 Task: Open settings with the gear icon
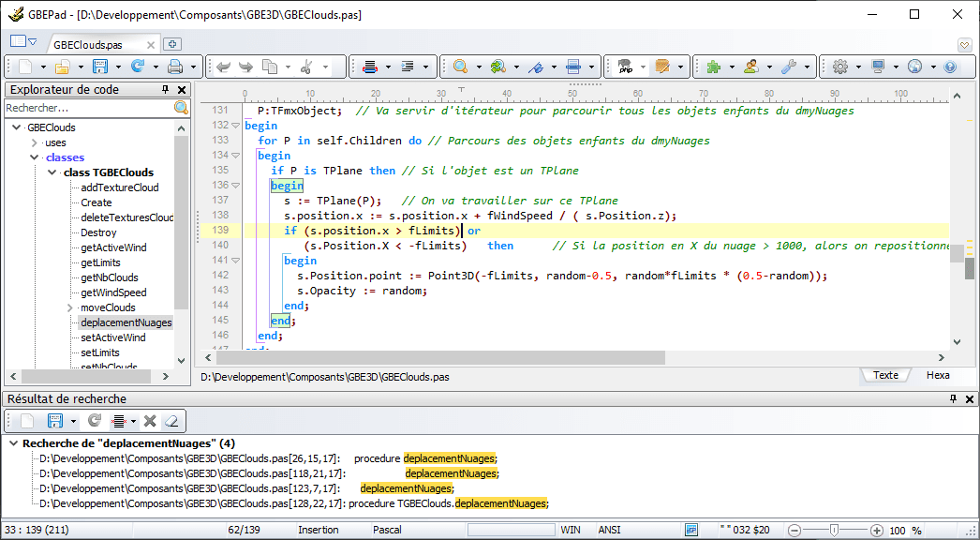pyautogui.click(x=840, y=67)
